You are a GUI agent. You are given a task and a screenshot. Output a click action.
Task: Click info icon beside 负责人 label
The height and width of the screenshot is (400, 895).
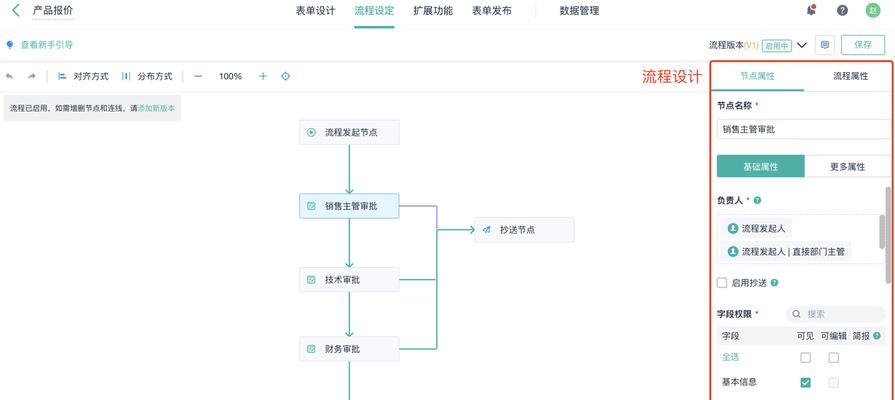[x=757, y=200]
